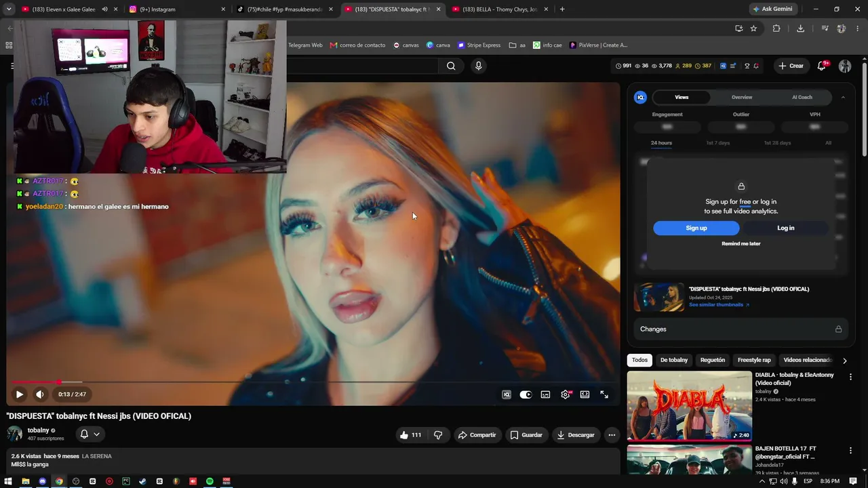Select the AI Coach tab
868x488 pixels.
(x=802, y=98)
